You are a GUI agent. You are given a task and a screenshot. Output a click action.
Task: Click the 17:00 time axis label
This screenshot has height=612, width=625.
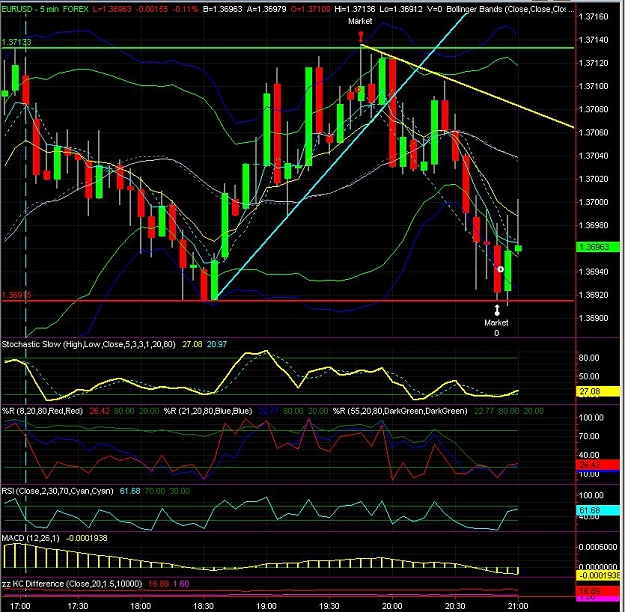click(20, 606)
